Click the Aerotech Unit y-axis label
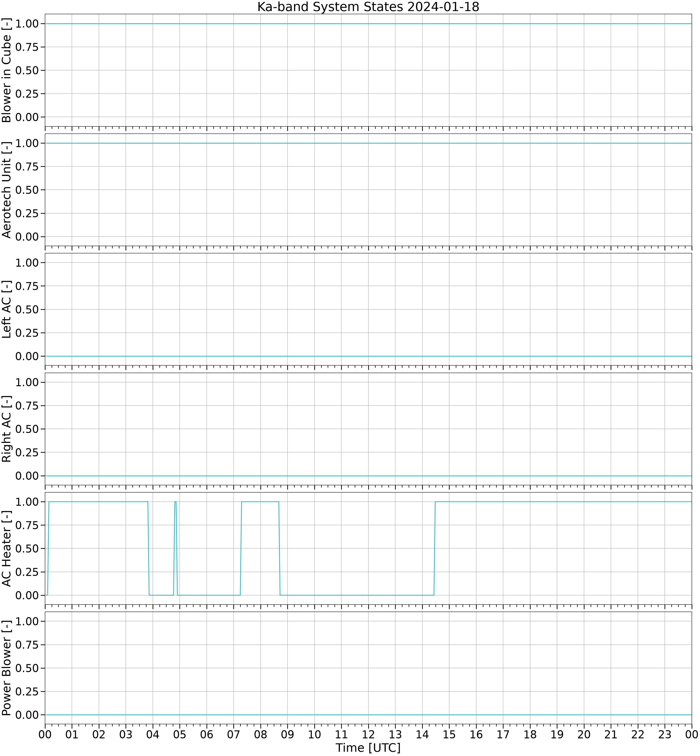 [x=7, y=190]
